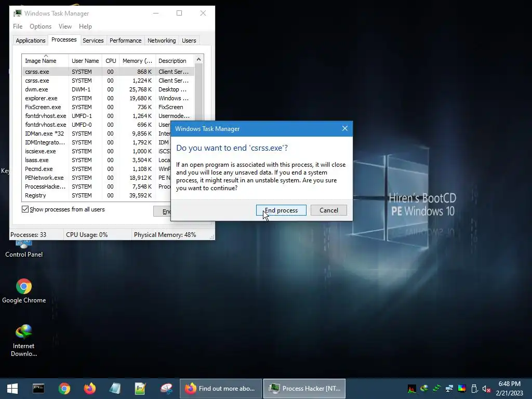Viewport: 532px width, 399px height.
Task: Select the FixScreen.exe process row
Action: [x=108, y=107]
